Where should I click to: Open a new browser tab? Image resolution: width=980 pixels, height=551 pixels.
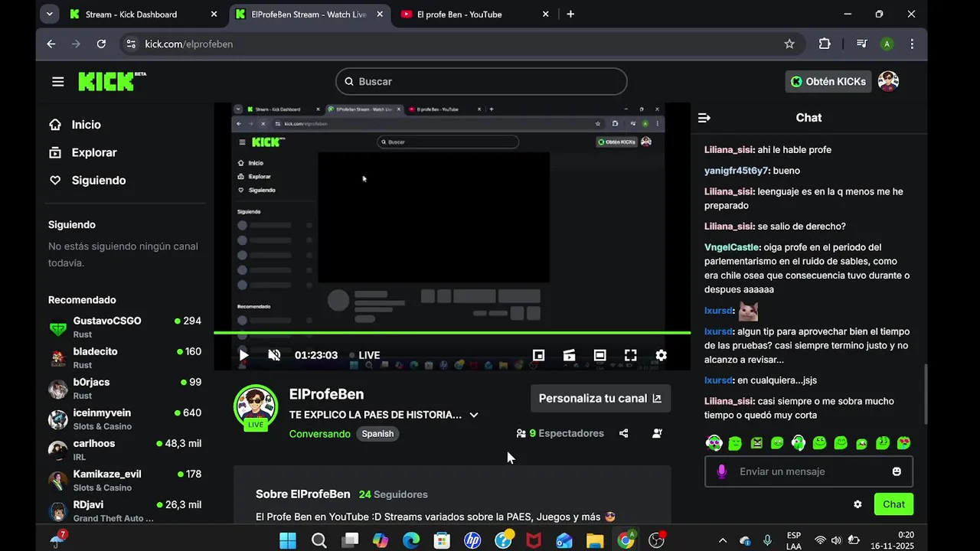tap(570, 14)
